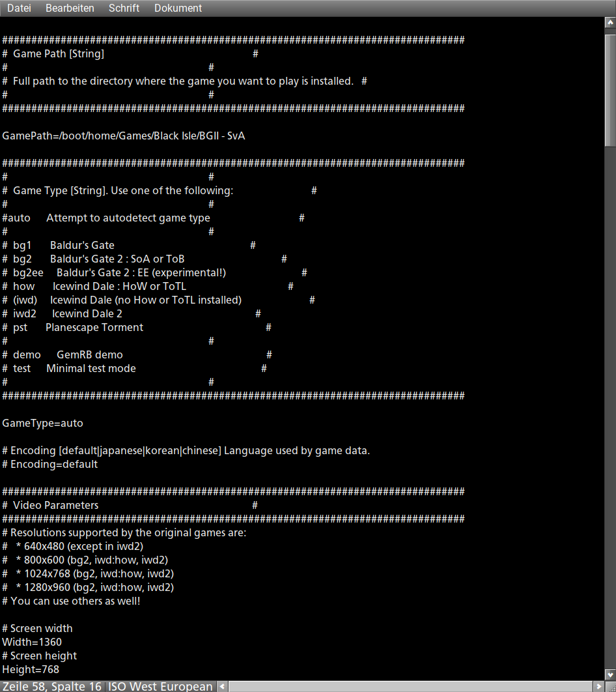Open the Datei menu
616x692 pixels.
(19, 8)
